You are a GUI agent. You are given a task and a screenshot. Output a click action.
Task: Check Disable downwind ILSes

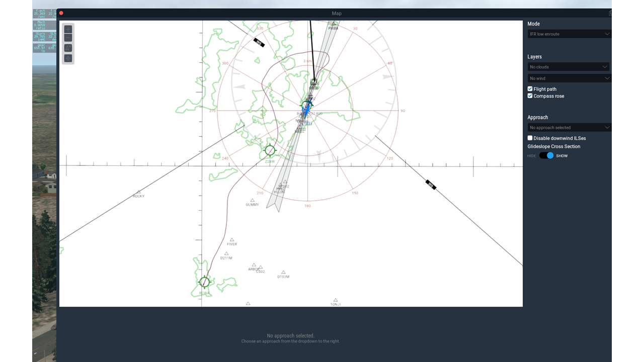click(530, 138)
